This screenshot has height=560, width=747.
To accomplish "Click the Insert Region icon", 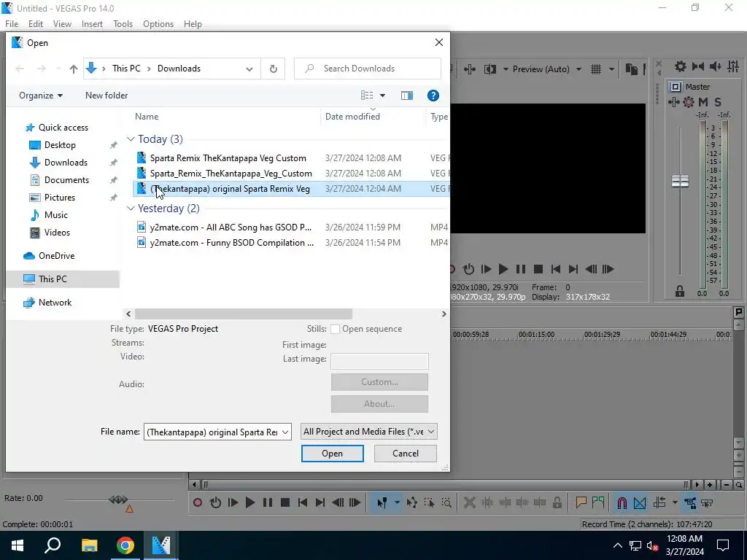I will (x=598, y=502).
